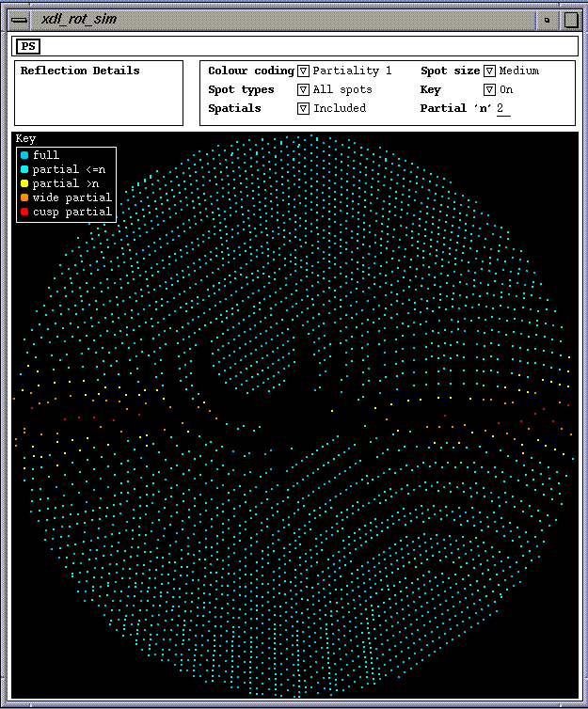This screenshot has width=588, height=709.
Task: Click the PS PostScript output button
Action: click(x=29, y=46)
